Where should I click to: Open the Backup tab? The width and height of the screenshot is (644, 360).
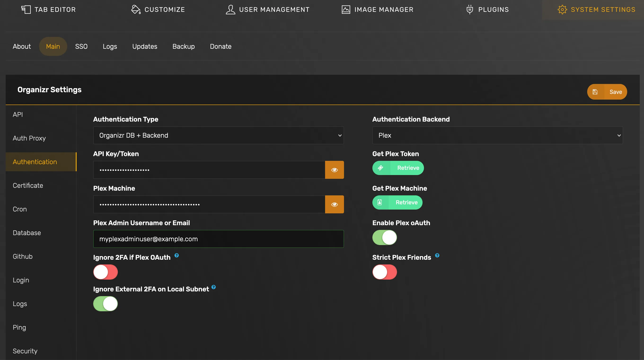(x=183, y=46)
